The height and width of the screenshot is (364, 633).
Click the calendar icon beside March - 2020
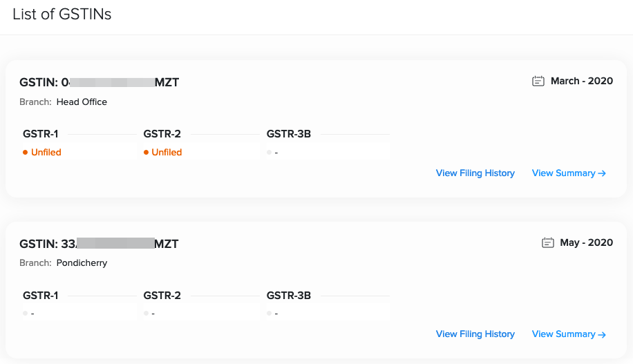click(538, 82)
